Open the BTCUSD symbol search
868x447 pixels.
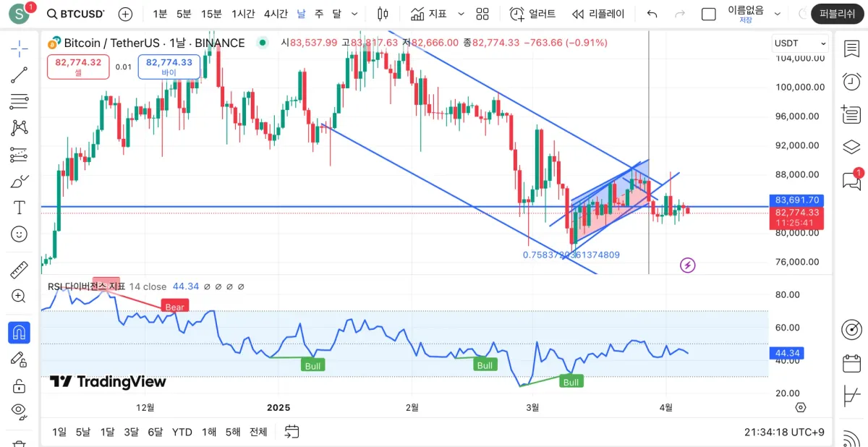[x=76, y=14]
